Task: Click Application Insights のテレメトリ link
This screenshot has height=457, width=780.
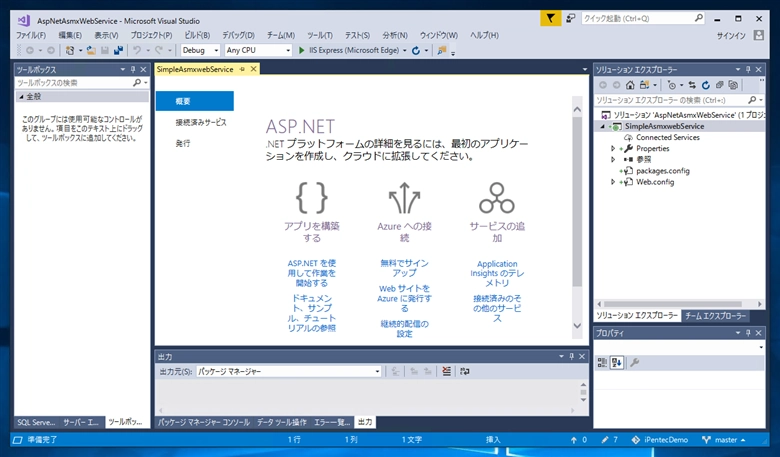Action: click(x=497, y=273)
